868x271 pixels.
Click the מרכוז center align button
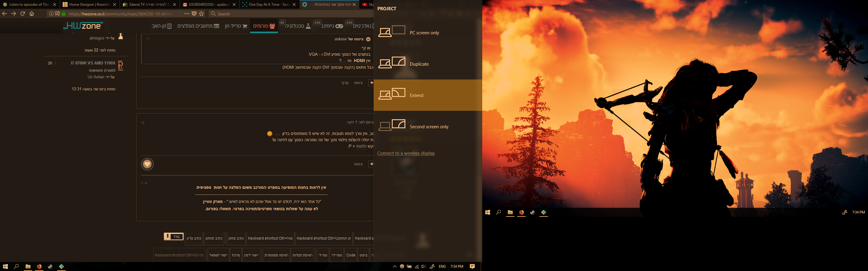[x=236, y=255]
